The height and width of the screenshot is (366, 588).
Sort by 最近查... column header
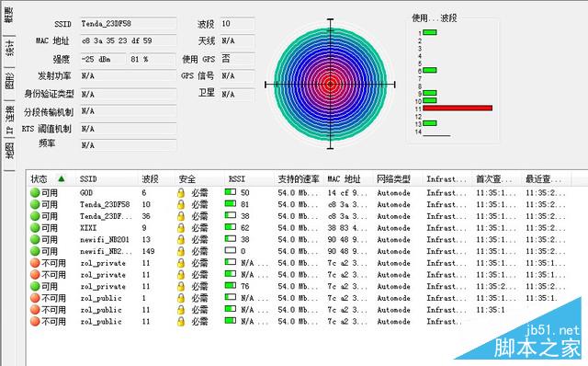543,179
